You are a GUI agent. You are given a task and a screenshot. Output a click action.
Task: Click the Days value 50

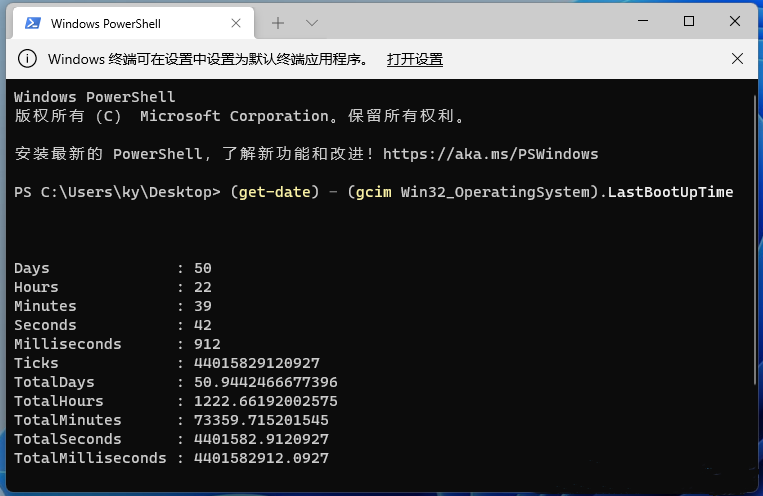click(x=203, y=268)
